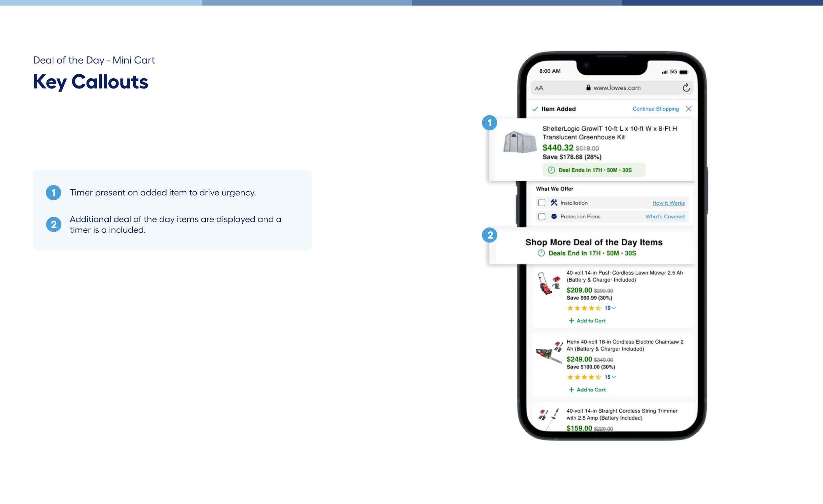Click the Shop More Deal of the Day Items heading
This screenshot has height=504, width=823.
[x=594, y=242]
